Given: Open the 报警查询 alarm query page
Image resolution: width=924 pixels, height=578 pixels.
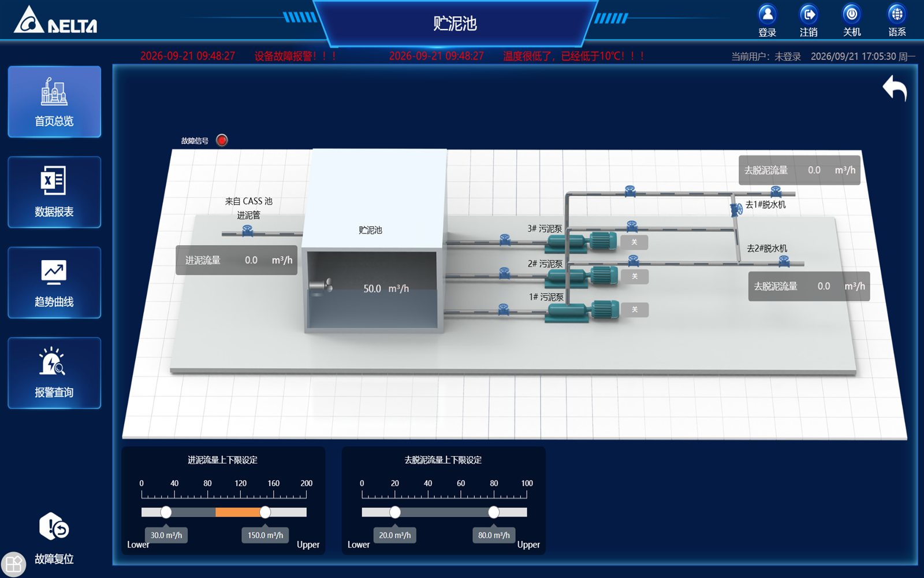Looking at the screenshot, I should click(x=54, y=373).
